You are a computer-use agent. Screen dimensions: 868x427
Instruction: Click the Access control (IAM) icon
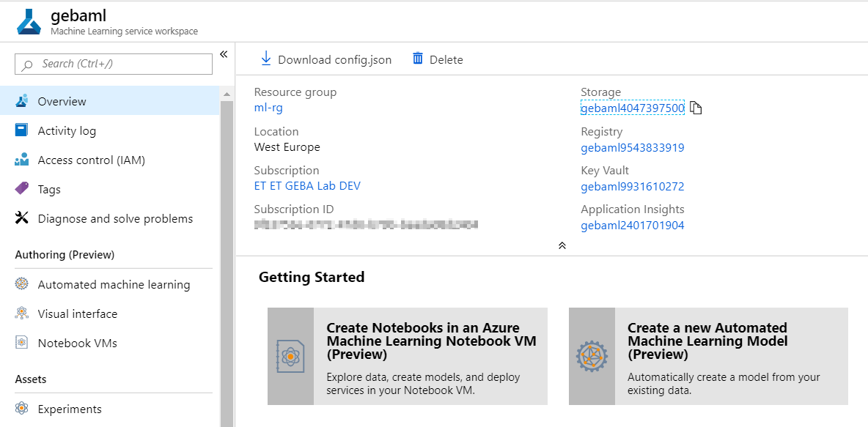pos(22,160)
